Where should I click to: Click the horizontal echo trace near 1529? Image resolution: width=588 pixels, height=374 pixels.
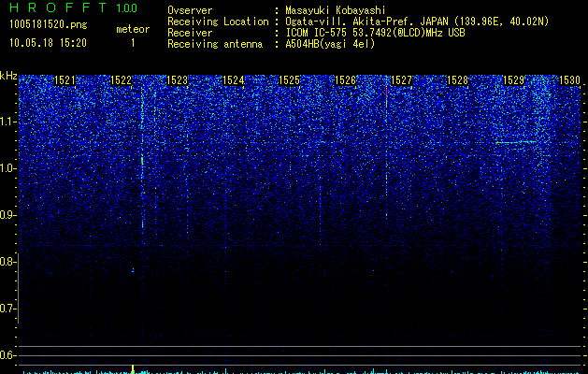pyautogui.click(x=516, y=142)
